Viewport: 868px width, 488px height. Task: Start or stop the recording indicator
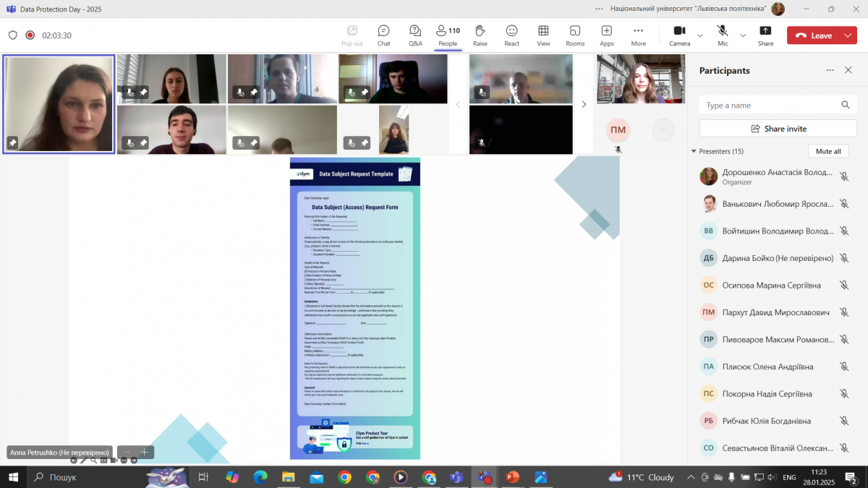pos(30,35)
